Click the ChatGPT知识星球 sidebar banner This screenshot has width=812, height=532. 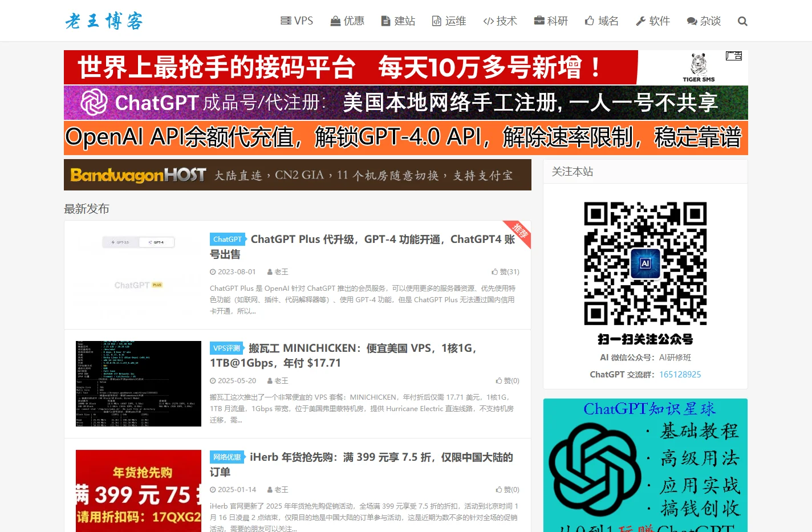(645, 465)
